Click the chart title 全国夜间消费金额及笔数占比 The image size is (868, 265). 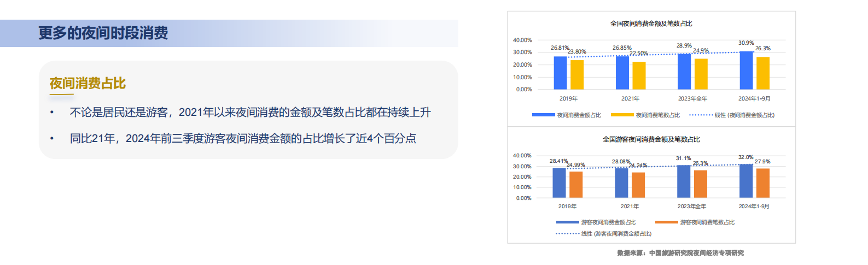coord(651,23)
